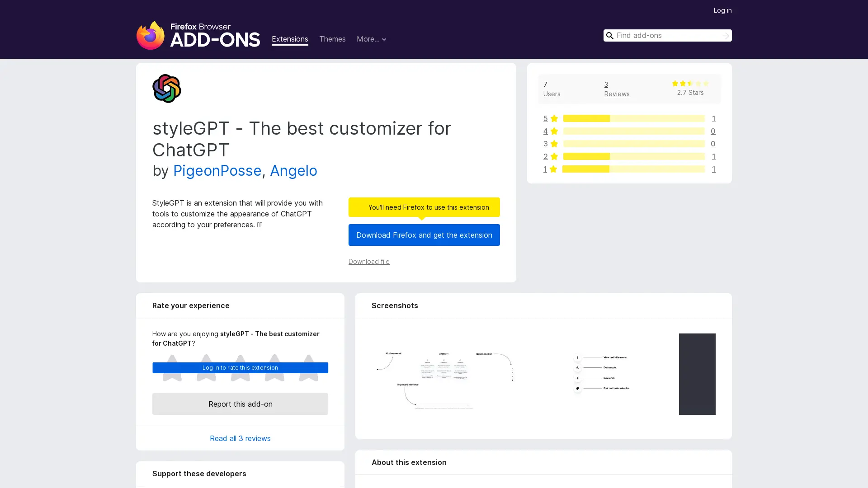This screenshot has height=488, width=868.
Task: Expand the 3 Reviews link in the stats panel
Action: (617, 89)
